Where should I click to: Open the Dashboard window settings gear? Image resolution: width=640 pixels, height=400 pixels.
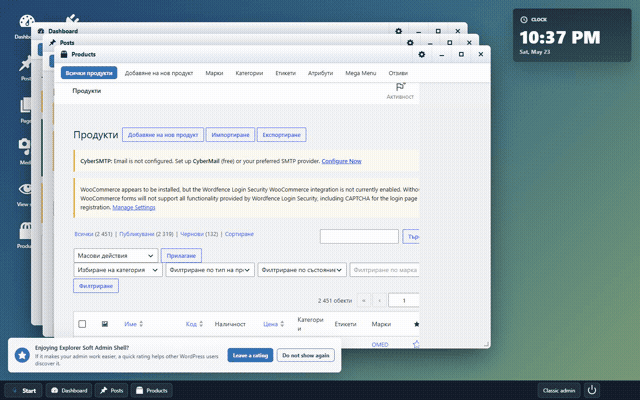[399, 31]
